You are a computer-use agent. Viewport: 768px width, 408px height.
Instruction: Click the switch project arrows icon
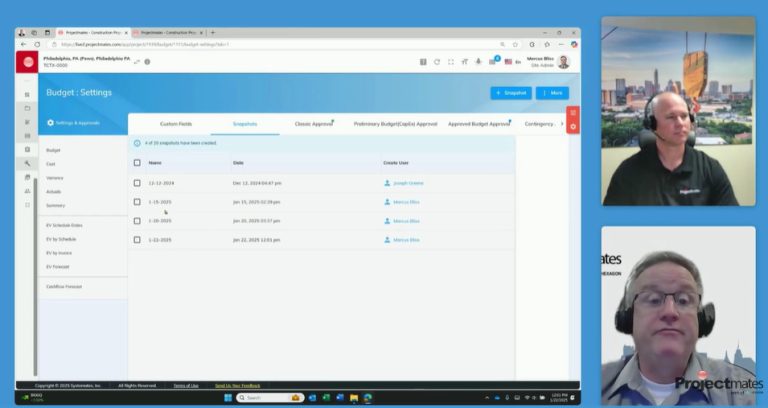pyautogui.click(x=137, y=62)
